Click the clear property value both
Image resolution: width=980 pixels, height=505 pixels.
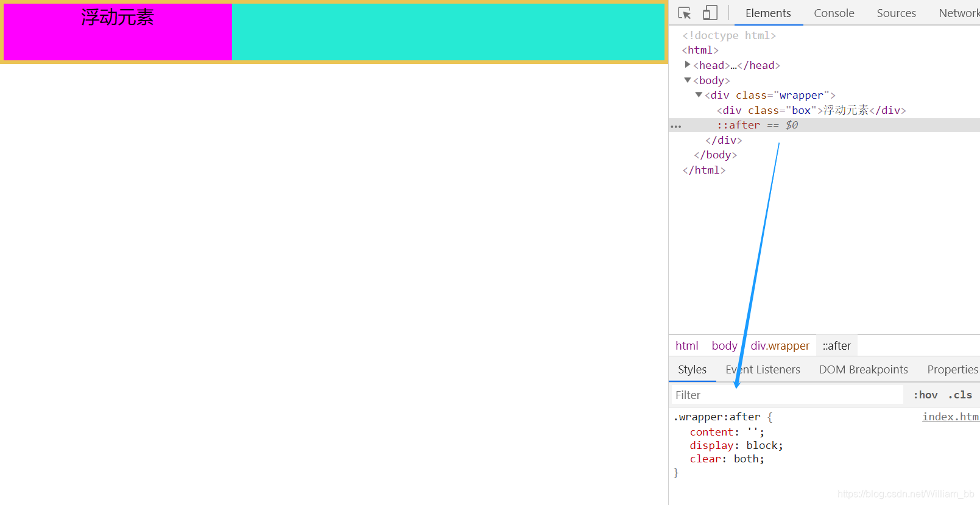[746, 459]
